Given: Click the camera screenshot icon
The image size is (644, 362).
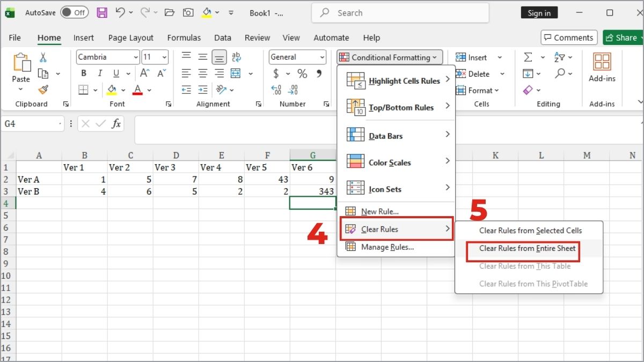Looking at the screenshot, I should pos(188,12).
